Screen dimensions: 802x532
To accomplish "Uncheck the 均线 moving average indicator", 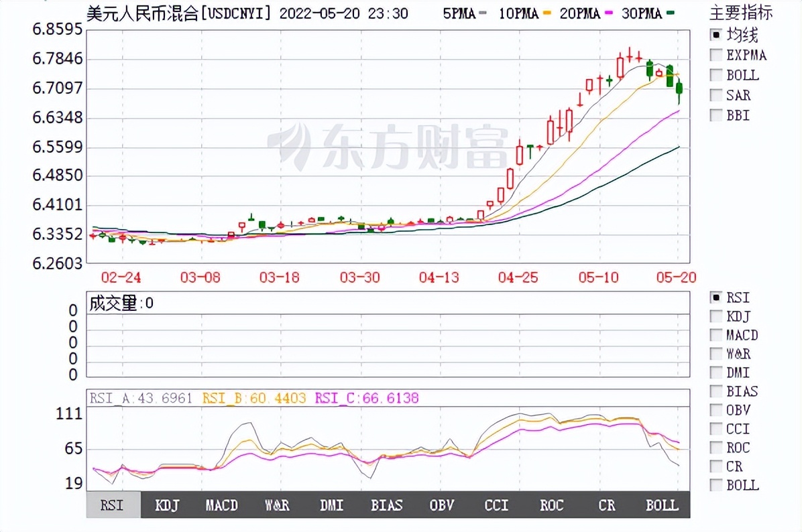I will (715, 34).
